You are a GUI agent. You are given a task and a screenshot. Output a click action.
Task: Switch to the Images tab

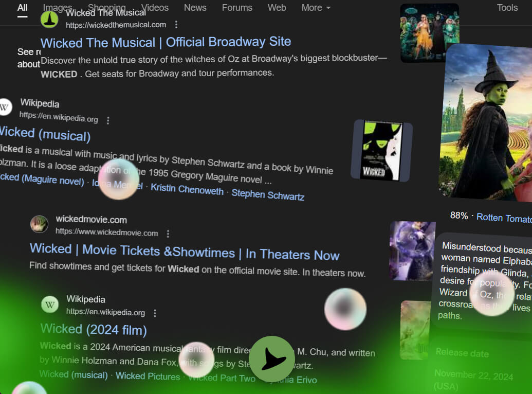pos(57,8)
